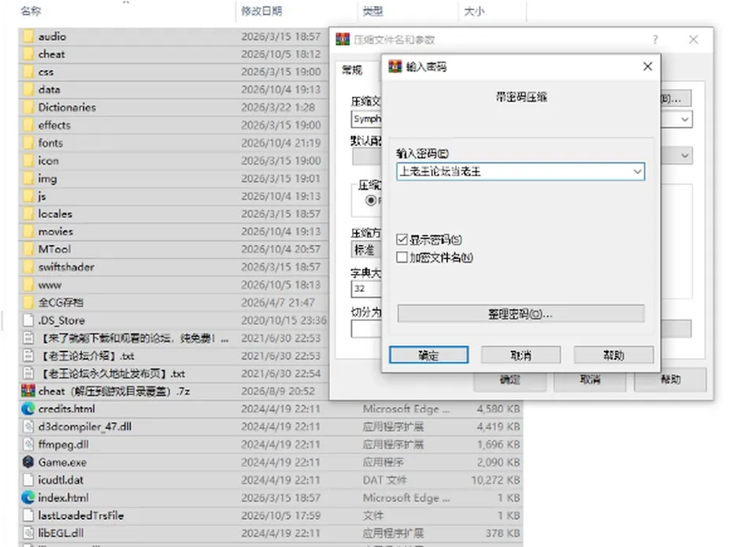Click the www folder icon
Image resolution: width=756 pixels, height=547 pixels.
point(28,285)
